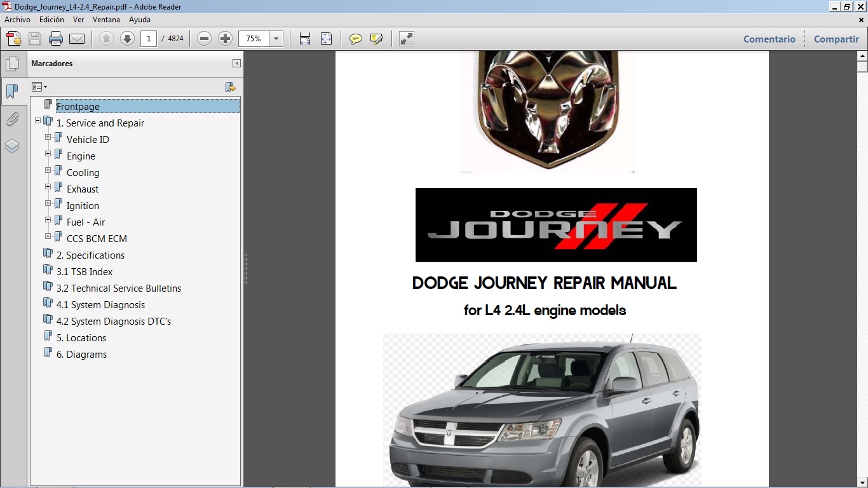Viewport: 868px width, 488px height.
Task: Expand the Ignition bookmark
Action: tap(48, 203)
